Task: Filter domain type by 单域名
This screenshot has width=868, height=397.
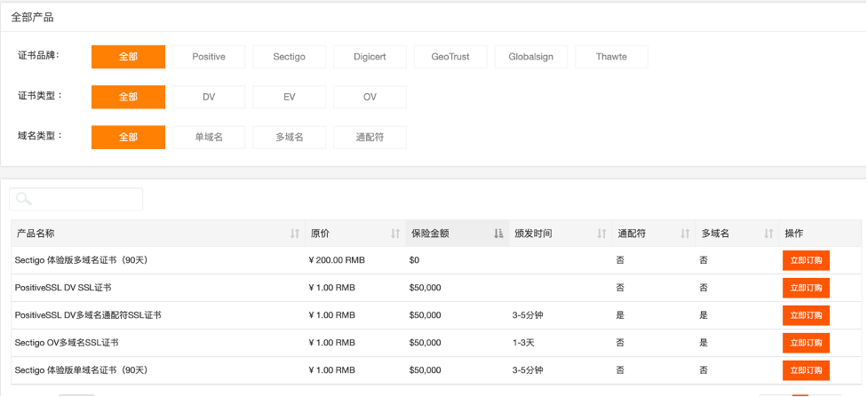Action: point(209,137)
